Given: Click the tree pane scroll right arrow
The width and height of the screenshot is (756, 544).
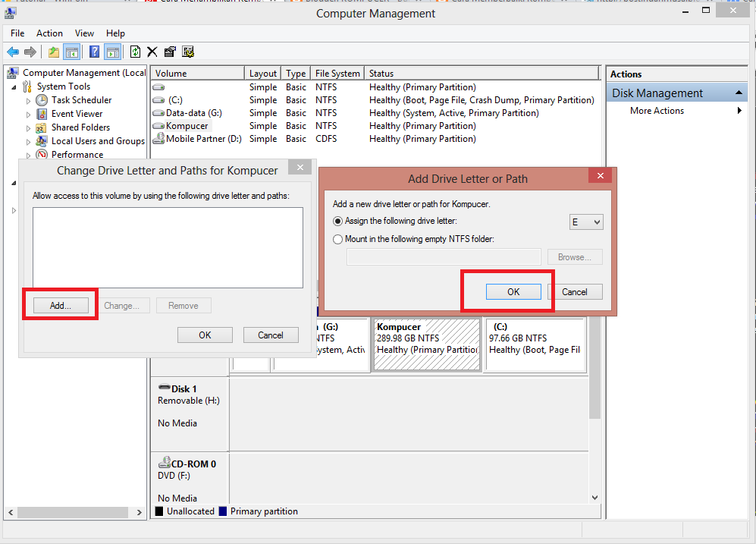Looking at the screenshot, I should [x=140, y=512].
